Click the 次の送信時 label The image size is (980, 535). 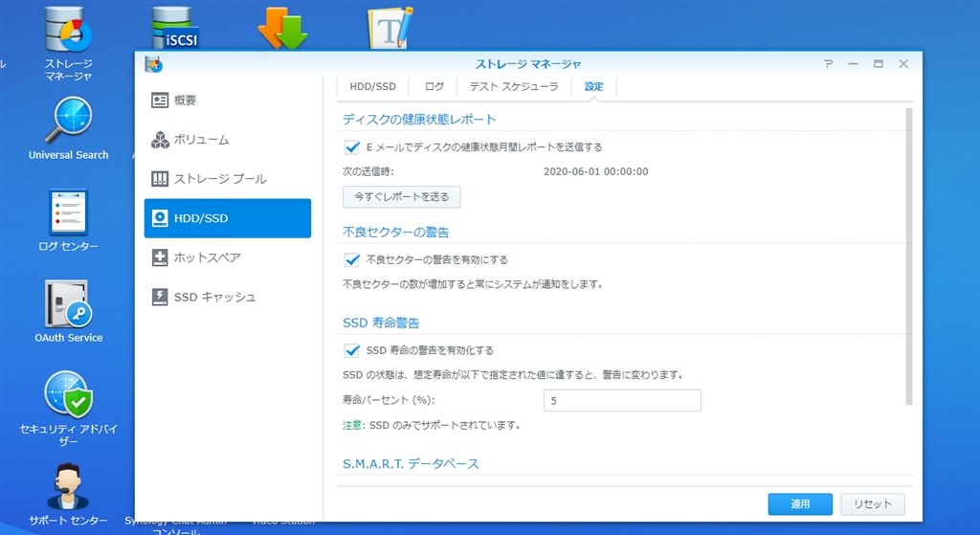coord(368,172)
